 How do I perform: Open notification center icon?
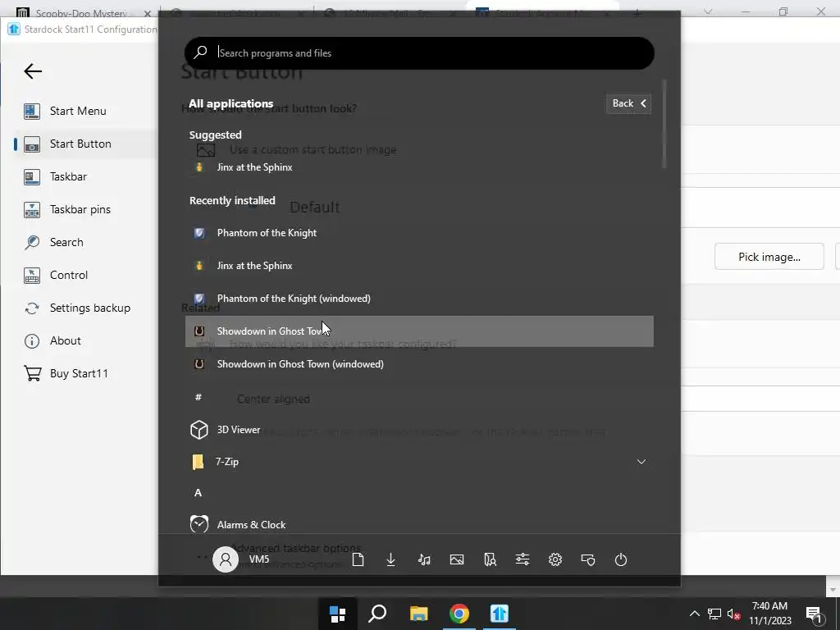814,614
